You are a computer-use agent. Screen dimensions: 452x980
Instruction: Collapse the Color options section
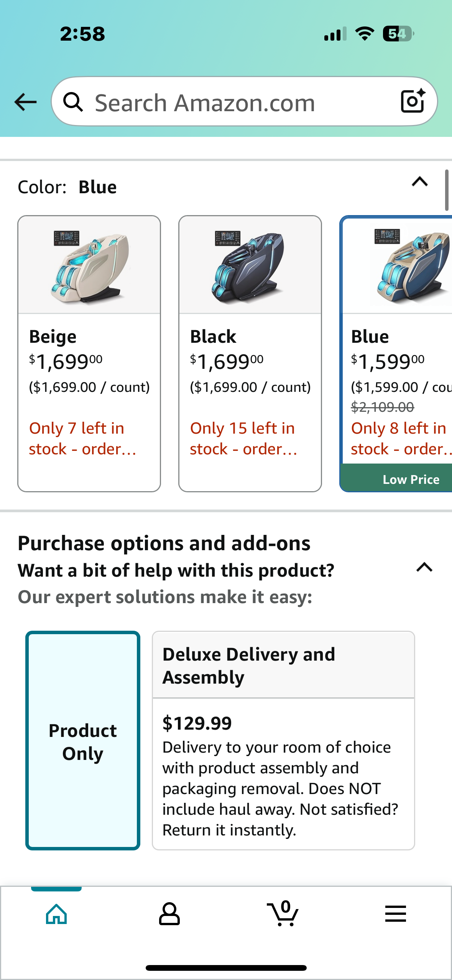(420, 182)
